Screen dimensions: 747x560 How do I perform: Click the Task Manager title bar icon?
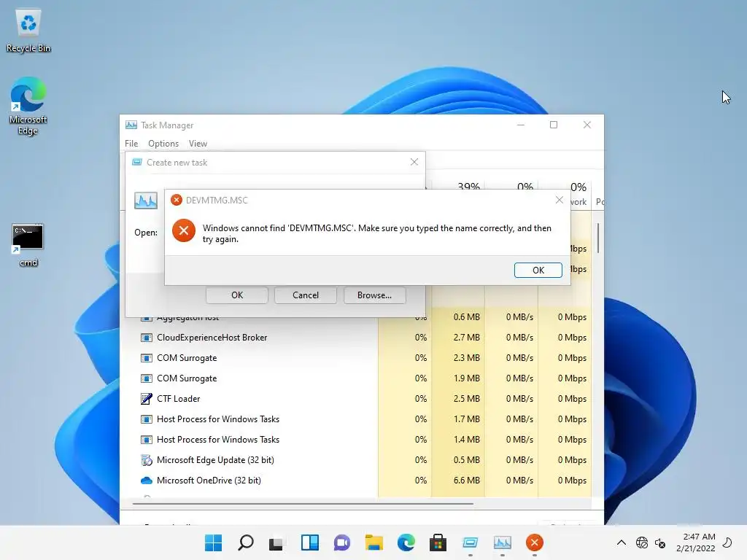click(131, 125)
